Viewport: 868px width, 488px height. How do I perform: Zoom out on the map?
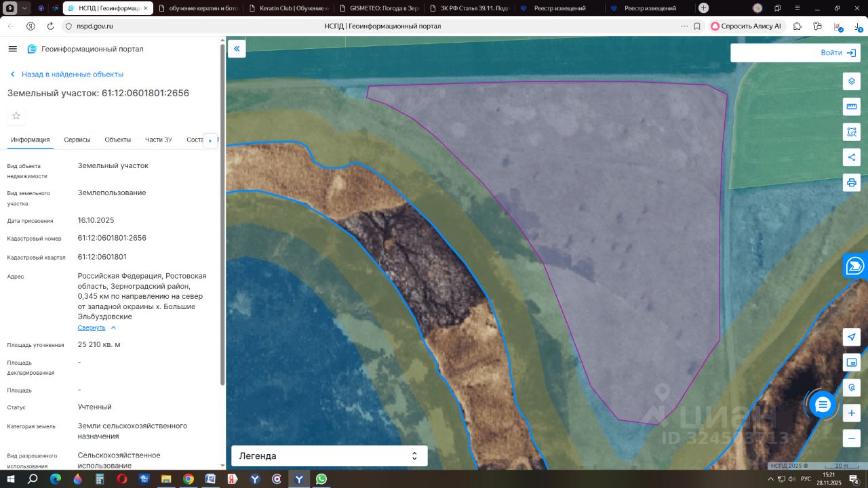coord(852,439)
